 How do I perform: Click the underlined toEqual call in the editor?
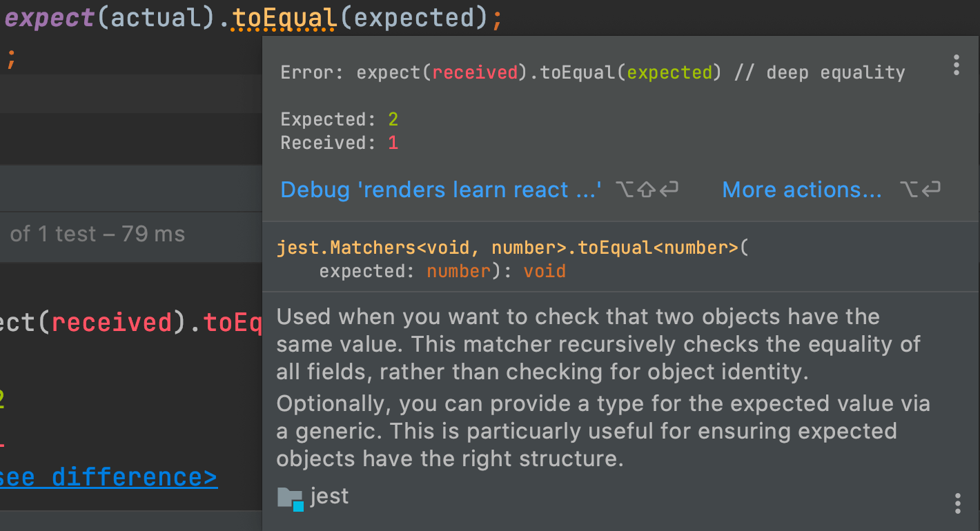284,19
